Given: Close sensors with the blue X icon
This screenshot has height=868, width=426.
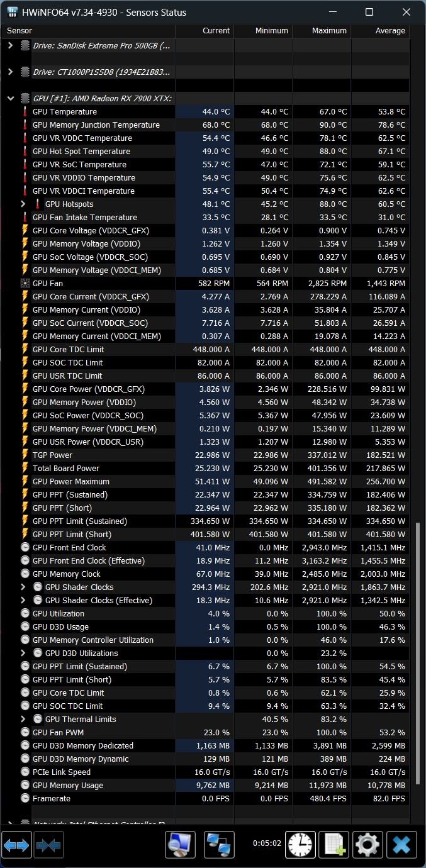Looking at the screenshot, I should click(x=401, y=845).
